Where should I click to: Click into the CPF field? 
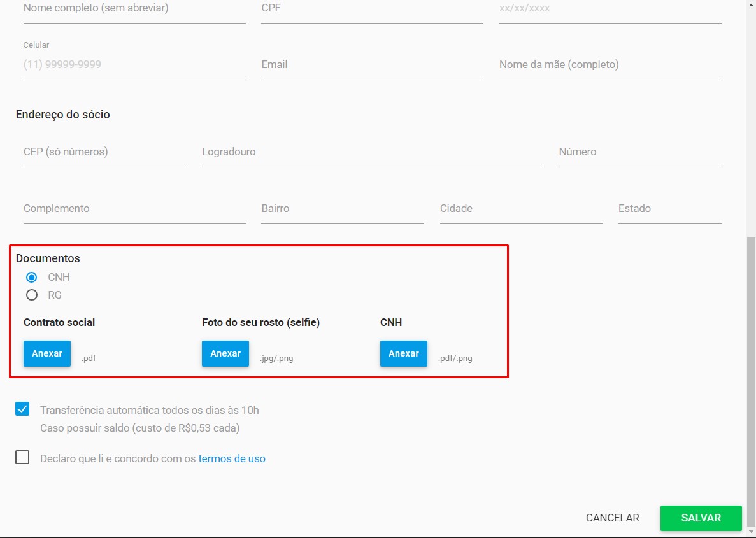(372, 10)
